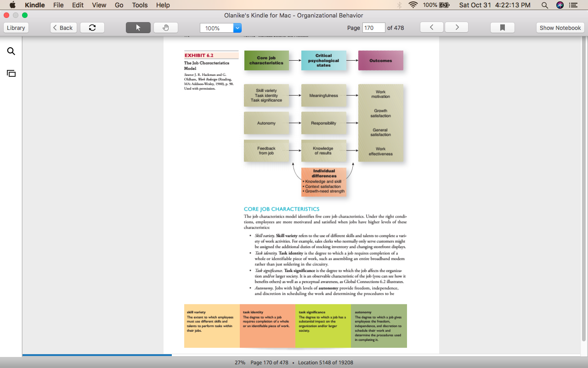Open the View menu

(x=99, y=5)
